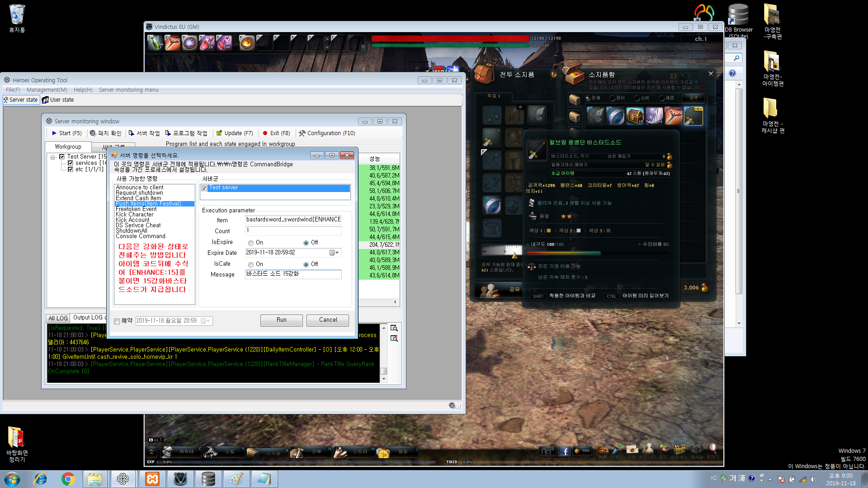Switch to the All LOG tab
This screenshot has width=868, height=488.
[x=58, y=318]
